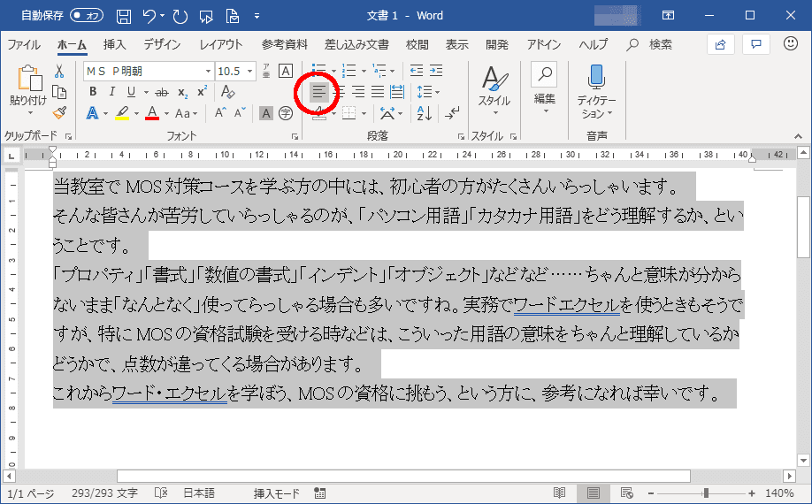
Task: Click the phonetic guide (ruby) icon
Action: 266,71
